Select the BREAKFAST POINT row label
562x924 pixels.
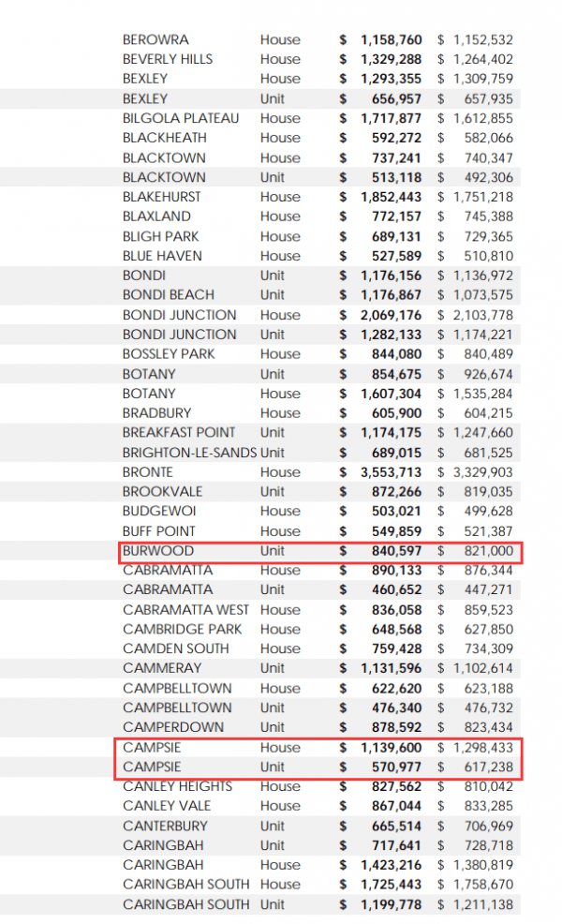click(x=179, y=433)
